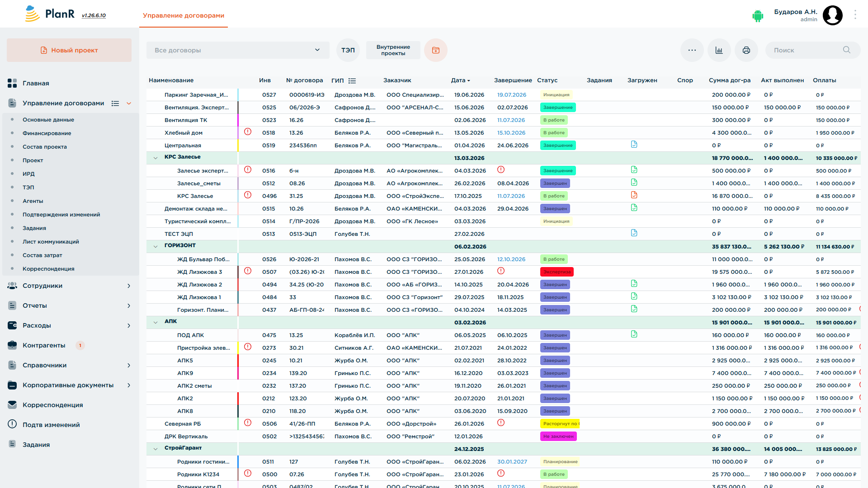Open the chart statistics icon button
The image size is (868, 488).
pyautogui.click(x=719, y=50)
